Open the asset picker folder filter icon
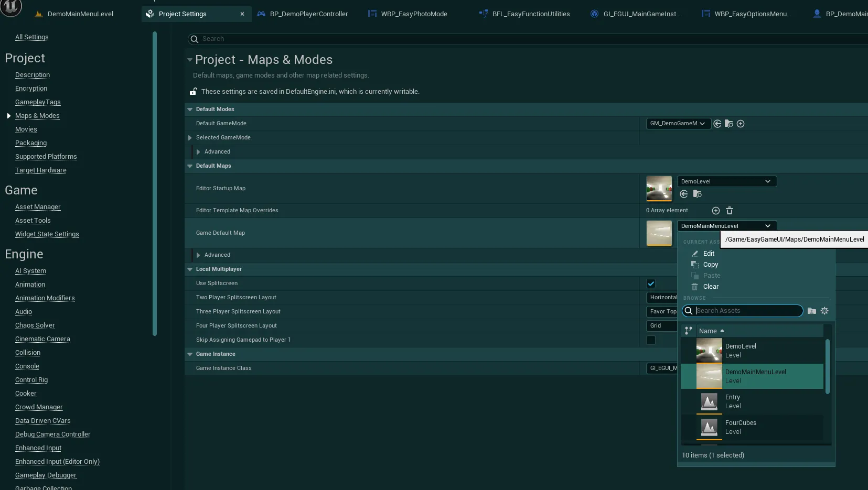868x490 pixels. click(812, 311)
